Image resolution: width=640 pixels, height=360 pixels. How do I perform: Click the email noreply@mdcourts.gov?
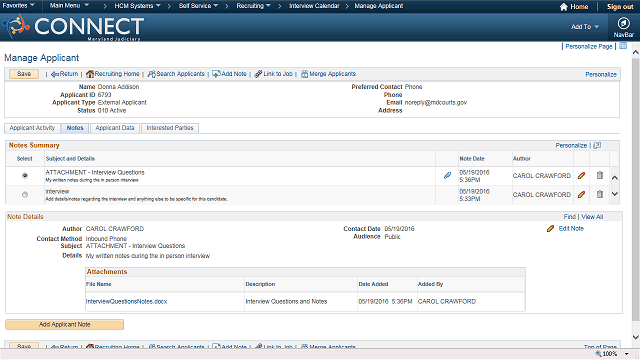(436, 102)
